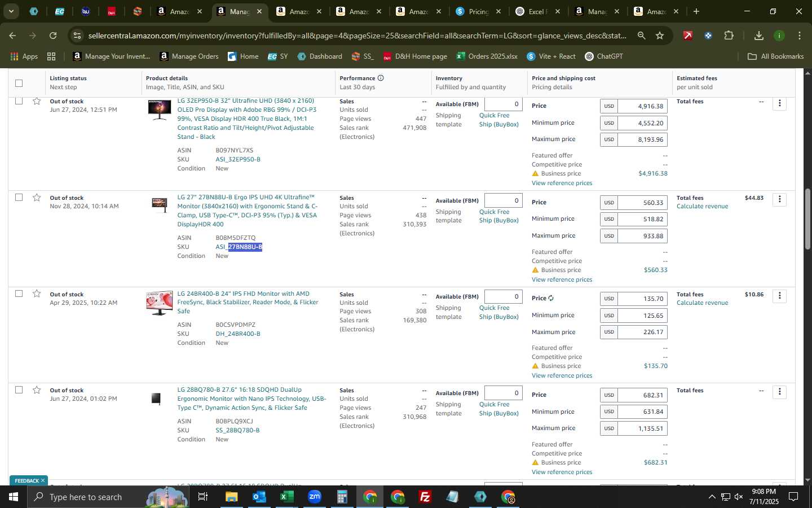Click the muted volume icon in system tray

pos(739,497)
